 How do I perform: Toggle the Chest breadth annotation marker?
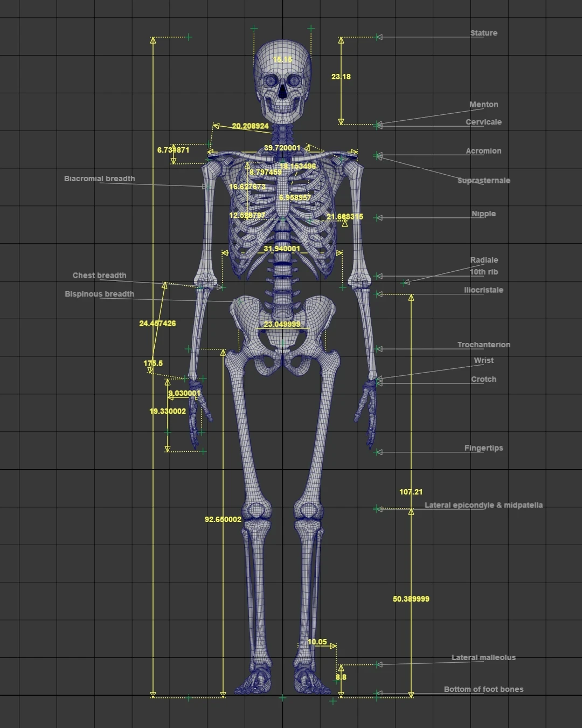pos(223,287)
